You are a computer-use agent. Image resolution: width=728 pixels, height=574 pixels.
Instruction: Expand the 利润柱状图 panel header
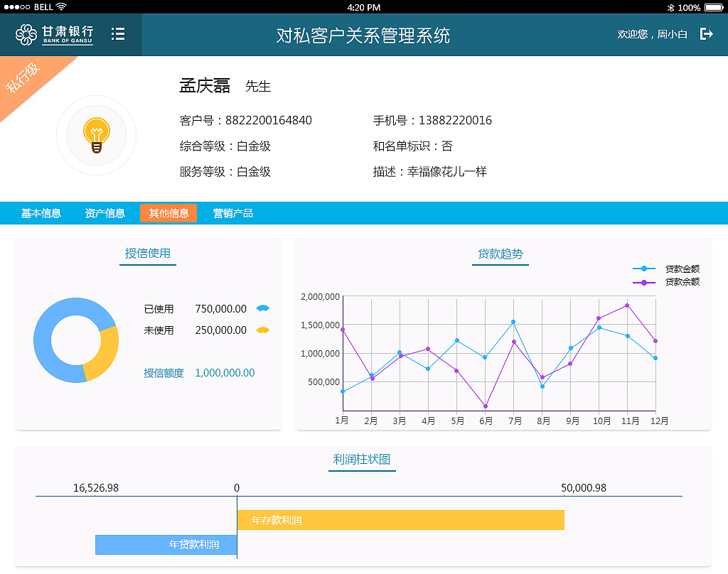tap(362, 457)
